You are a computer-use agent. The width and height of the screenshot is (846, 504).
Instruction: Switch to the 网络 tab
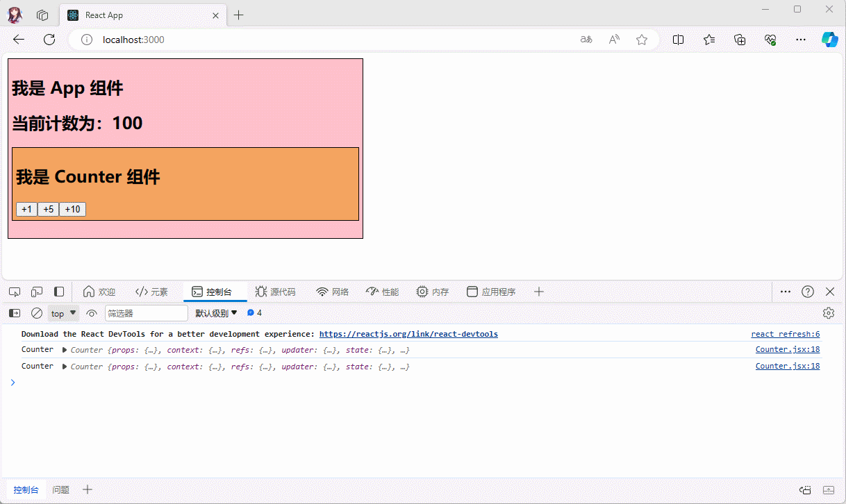coord(332,292)
